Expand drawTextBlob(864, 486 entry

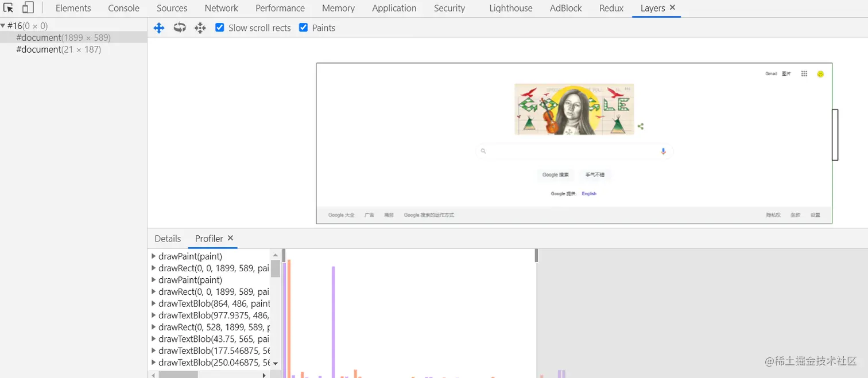153,303
